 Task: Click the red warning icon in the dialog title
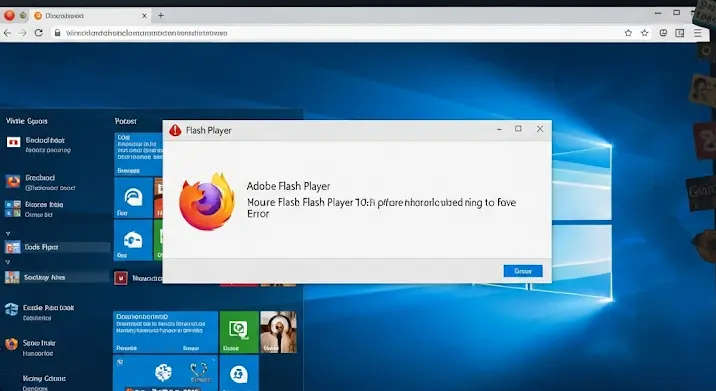coord(175,131)
